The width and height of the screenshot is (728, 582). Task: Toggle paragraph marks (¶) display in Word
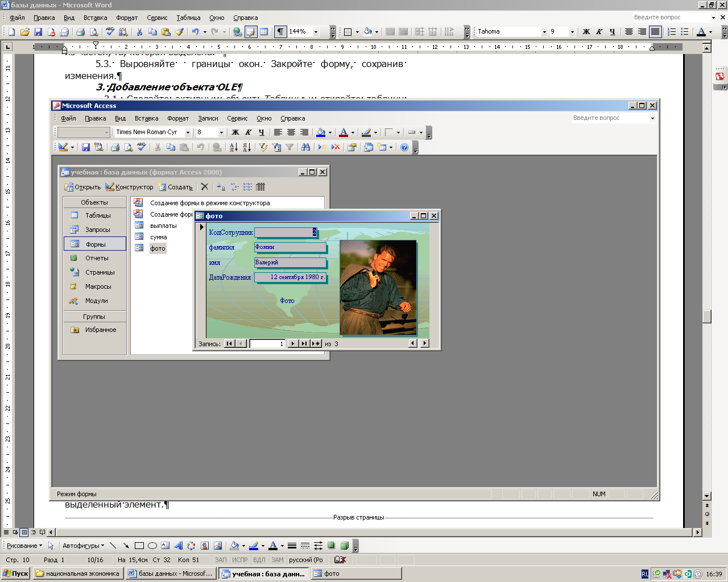pos(280,32)
